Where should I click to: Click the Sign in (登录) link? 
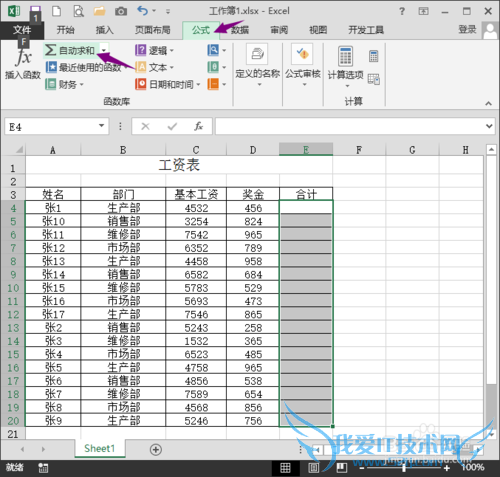pos(467,29)
